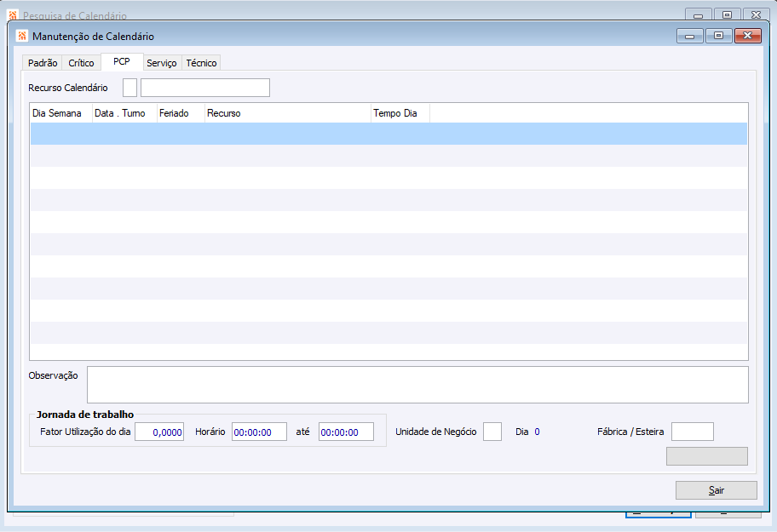Image resolution: width=777 pixels, height=532 pixels.
Task: Click the Horário start time field
Action: [x=259, y=432]
